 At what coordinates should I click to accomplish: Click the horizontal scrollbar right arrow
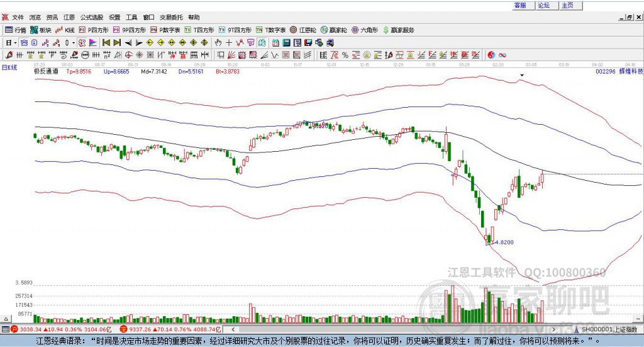[553, 329]
